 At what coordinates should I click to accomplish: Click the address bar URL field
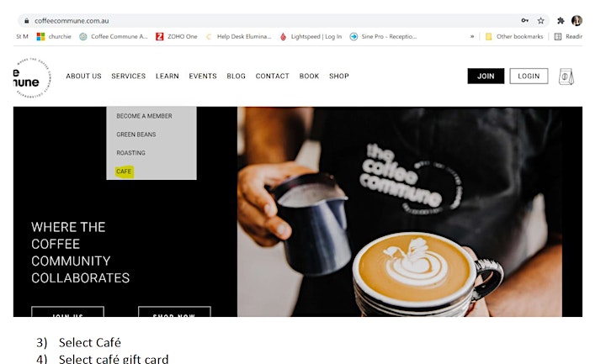[270, 21]
